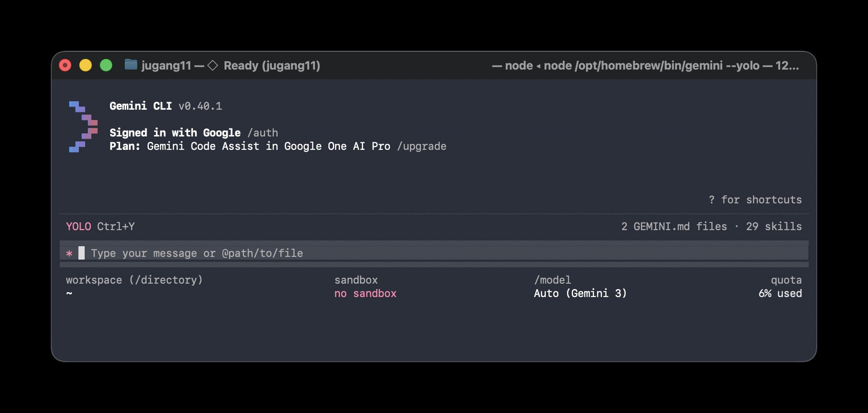The image size is (868, 413).
Task: Click the Gemini CLI pixel logo
Action: point(83,127)
